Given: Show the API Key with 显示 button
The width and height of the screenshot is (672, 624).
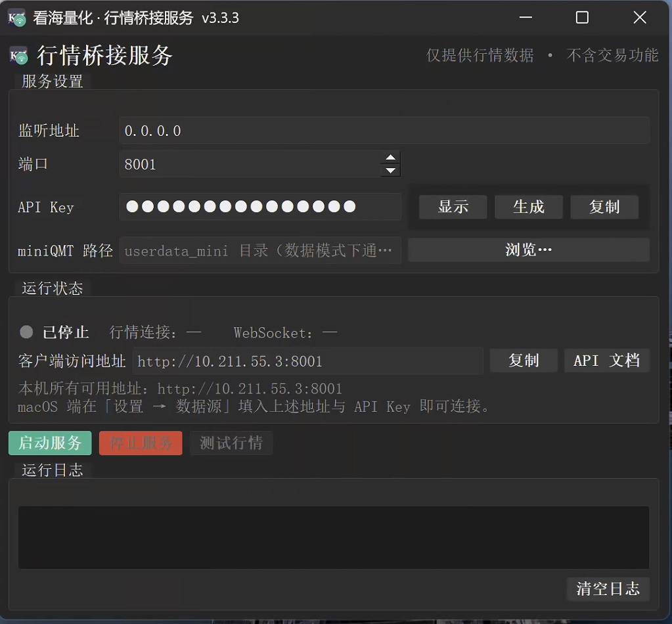Looking at the screenshot, I should click(453, 207).
